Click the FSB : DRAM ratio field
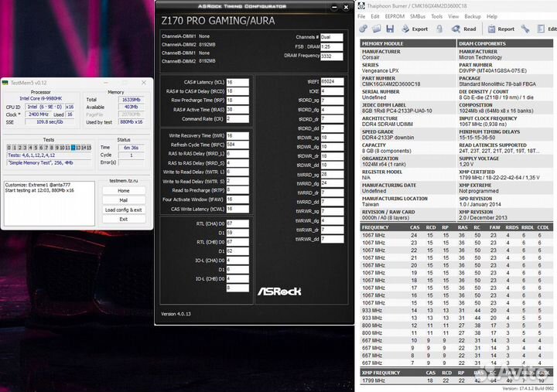 click(332, 46)
